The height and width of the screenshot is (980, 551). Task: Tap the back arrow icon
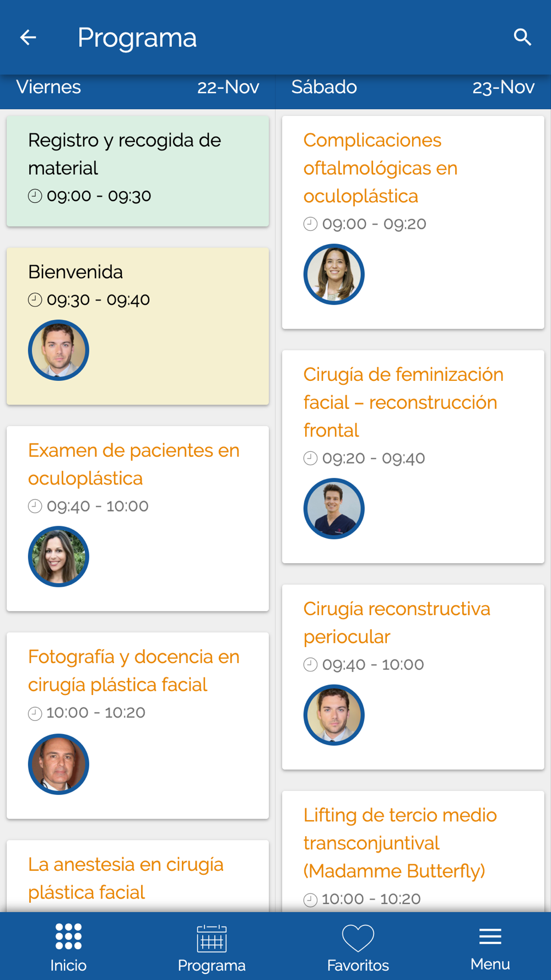(x=28, y=37)
